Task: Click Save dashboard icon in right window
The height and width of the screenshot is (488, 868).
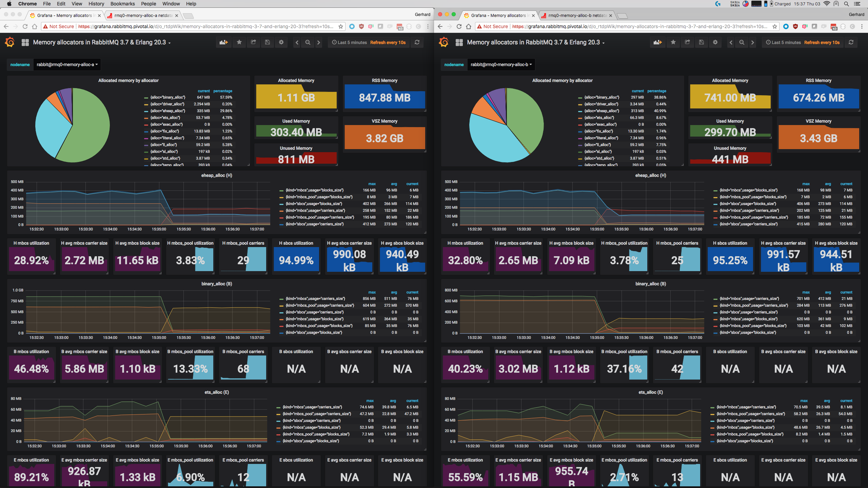Action: pyautogui.click(x=702, y=42)
